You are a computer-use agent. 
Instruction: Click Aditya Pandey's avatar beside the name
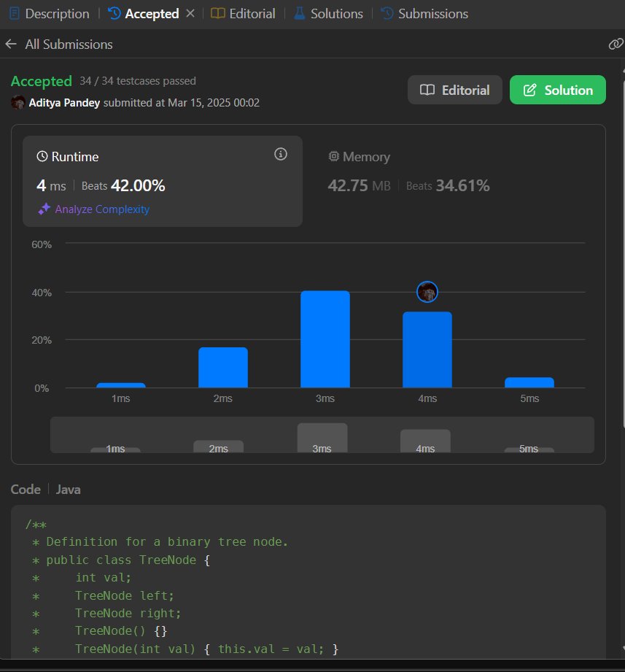[x=18, y=102]
